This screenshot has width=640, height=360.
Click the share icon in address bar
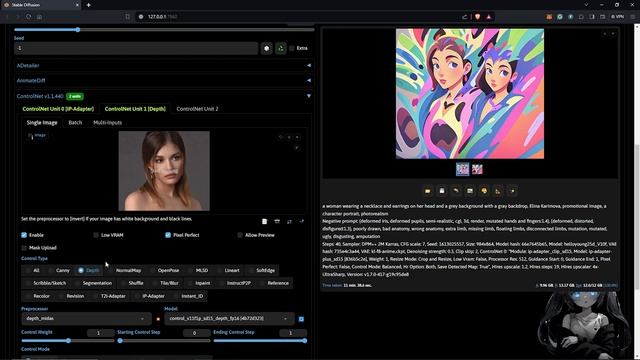pos(465,17)
